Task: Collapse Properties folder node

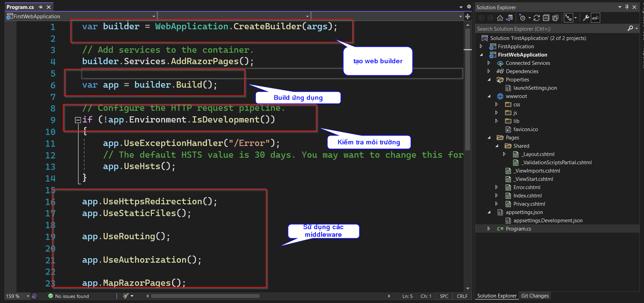Action: [x=489, y=79]
